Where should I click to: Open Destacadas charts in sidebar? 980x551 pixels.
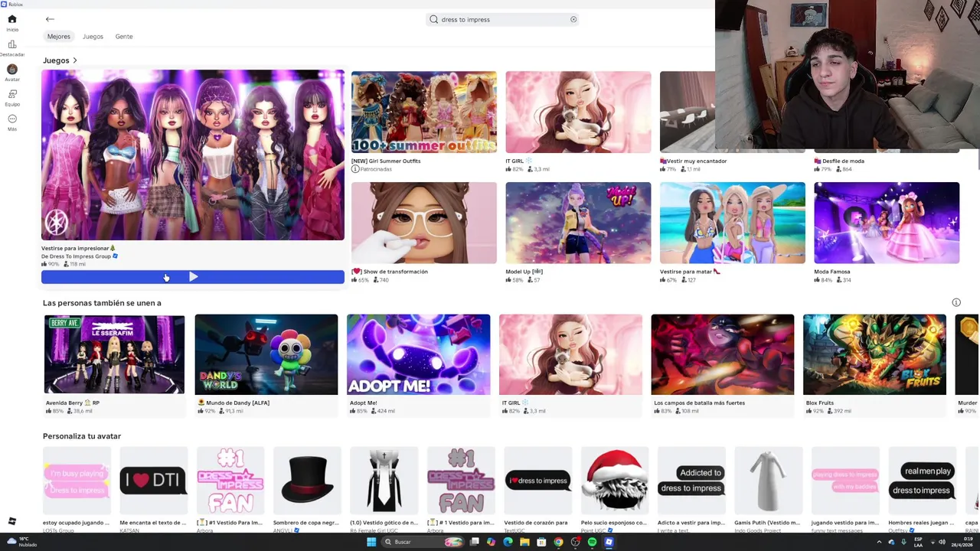tap(12, 48)
